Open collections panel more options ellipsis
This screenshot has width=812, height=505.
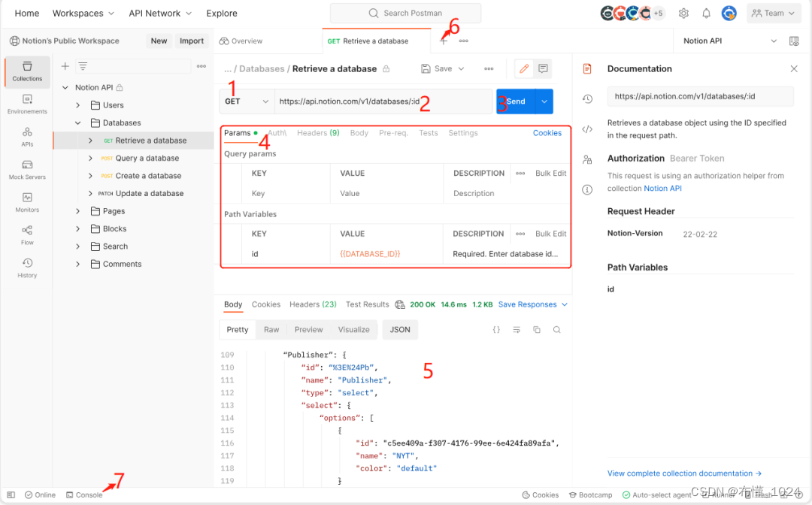pos(201,66)
